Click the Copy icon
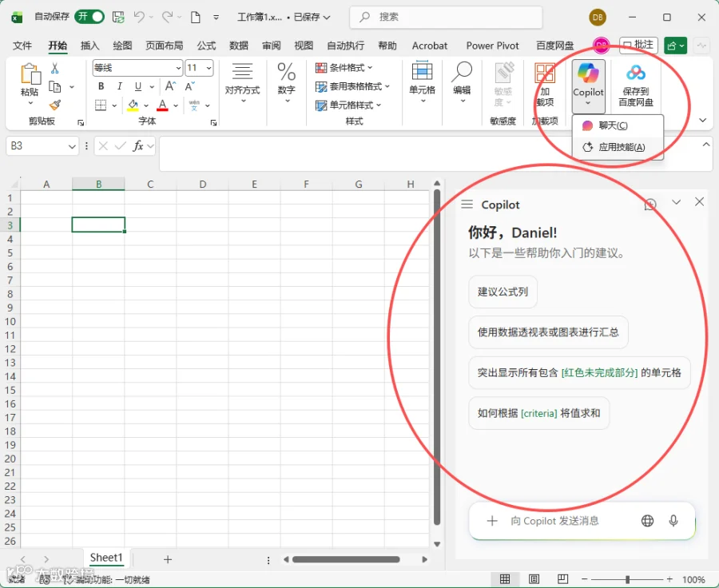 (55, 87)
